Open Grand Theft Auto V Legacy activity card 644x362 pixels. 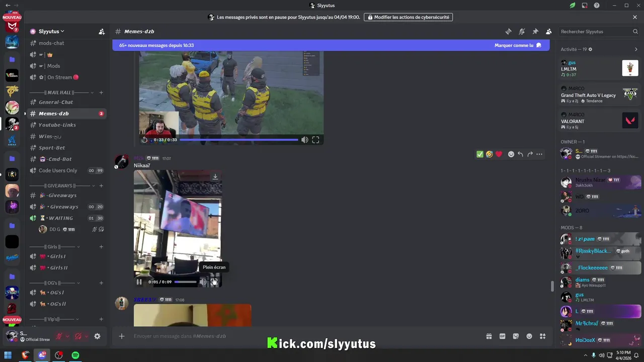point(599,94)
